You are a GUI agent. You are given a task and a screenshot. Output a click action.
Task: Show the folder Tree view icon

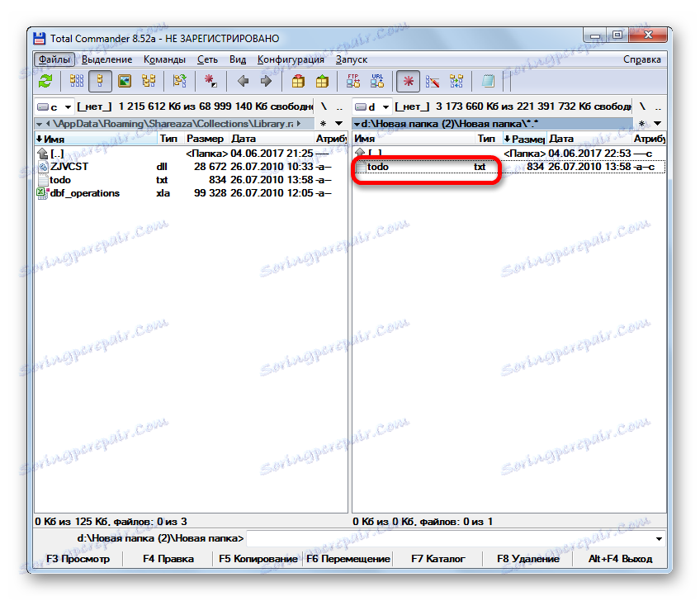tap(149, 81)
